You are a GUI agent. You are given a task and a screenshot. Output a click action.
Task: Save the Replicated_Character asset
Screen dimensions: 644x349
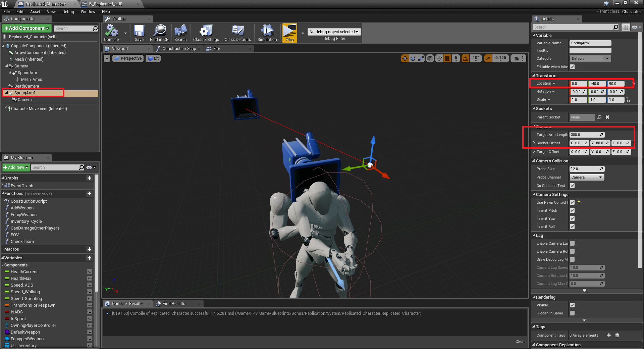[x=139, y=33]
